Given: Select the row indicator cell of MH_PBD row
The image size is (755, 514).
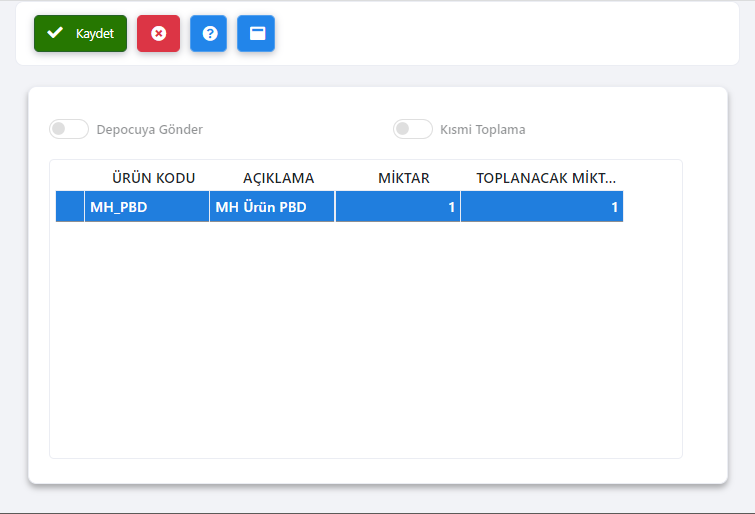Looking at the screenshot, I should tap(70, 207).
